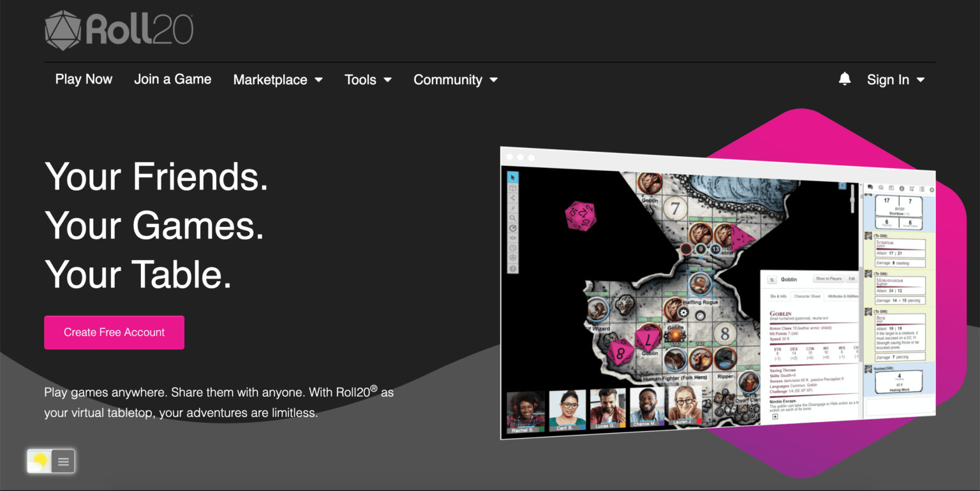
Task: Expand the Community dropdown
Action: tap(455, 80)
